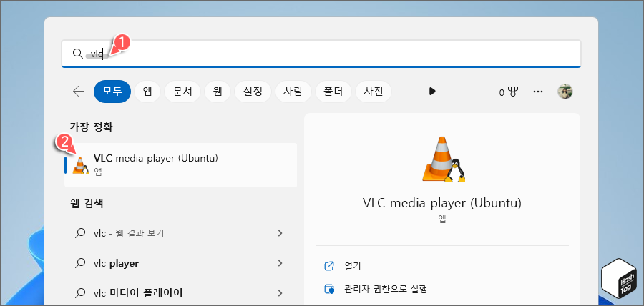
Task: Click the magnifier icon in search box
Action: [x=77, y=54]
